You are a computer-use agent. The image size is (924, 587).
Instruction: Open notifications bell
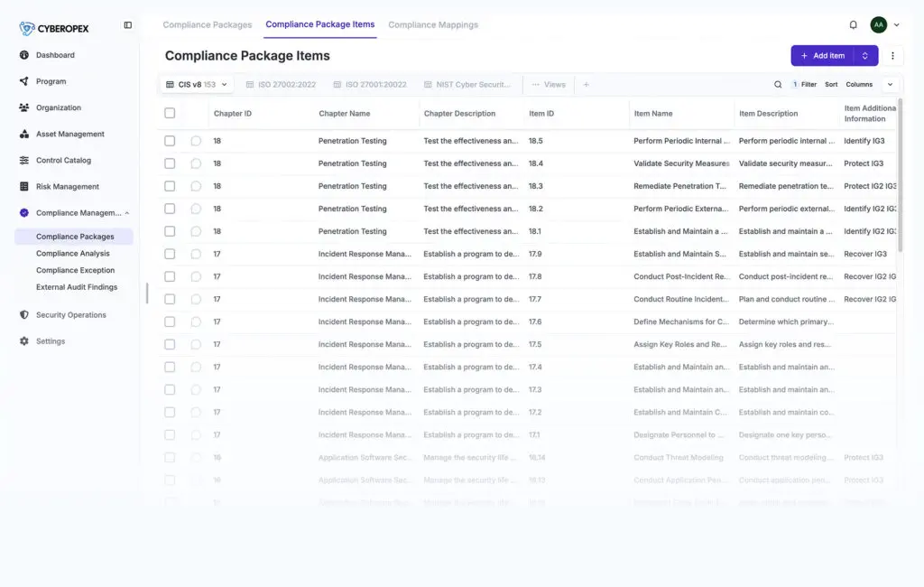point(853,24)
